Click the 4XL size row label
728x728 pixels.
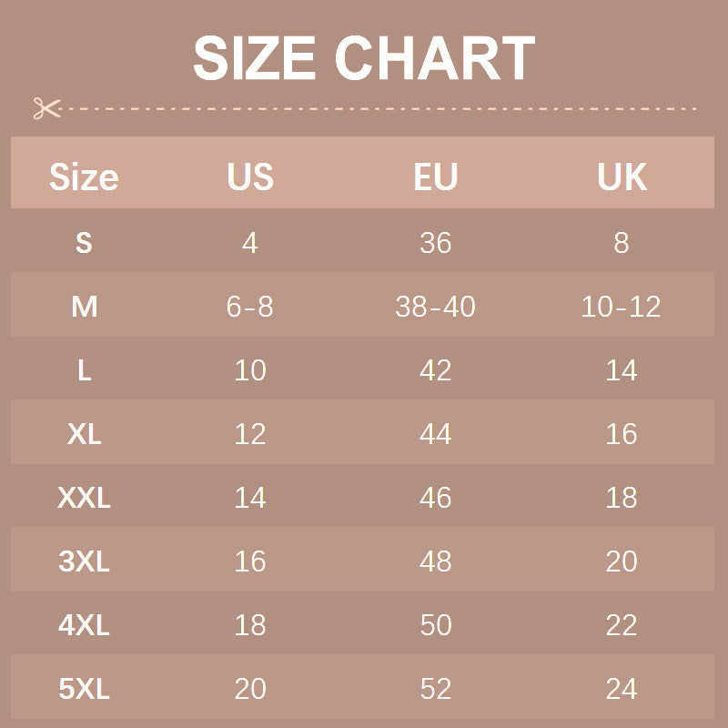point(84,625)
